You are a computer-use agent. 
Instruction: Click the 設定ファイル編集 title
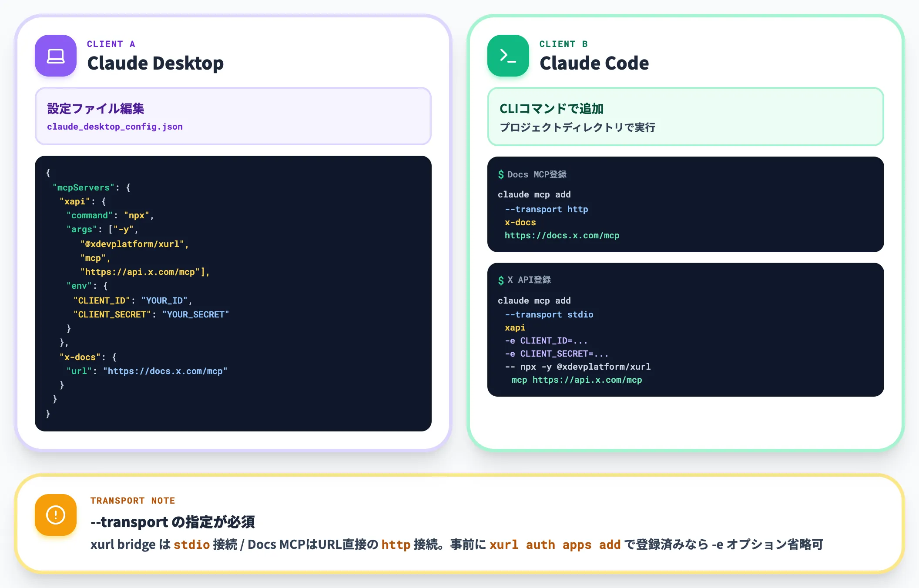click(x=96, y=108)
